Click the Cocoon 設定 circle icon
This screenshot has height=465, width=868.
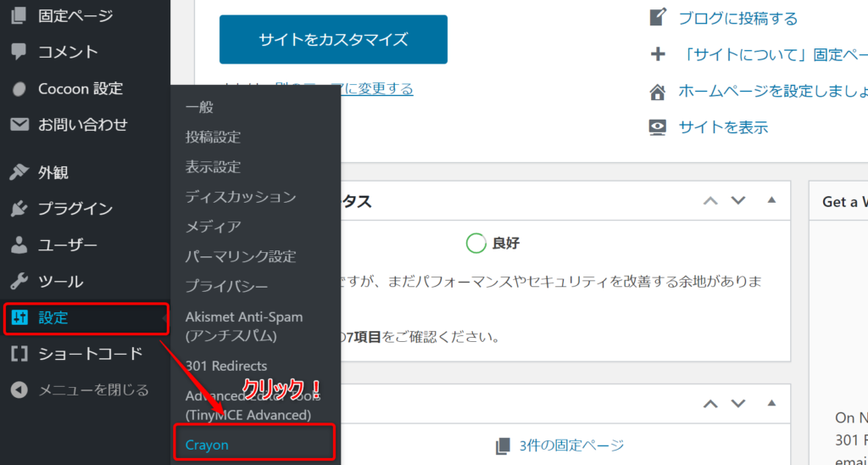click(19, 89)
